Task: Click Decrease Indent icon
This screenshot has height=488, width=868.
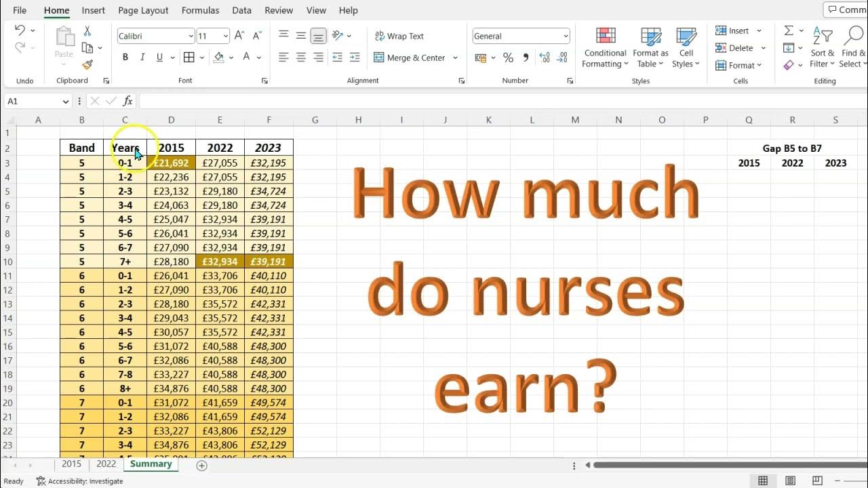Action: click(x=338, y=58)
